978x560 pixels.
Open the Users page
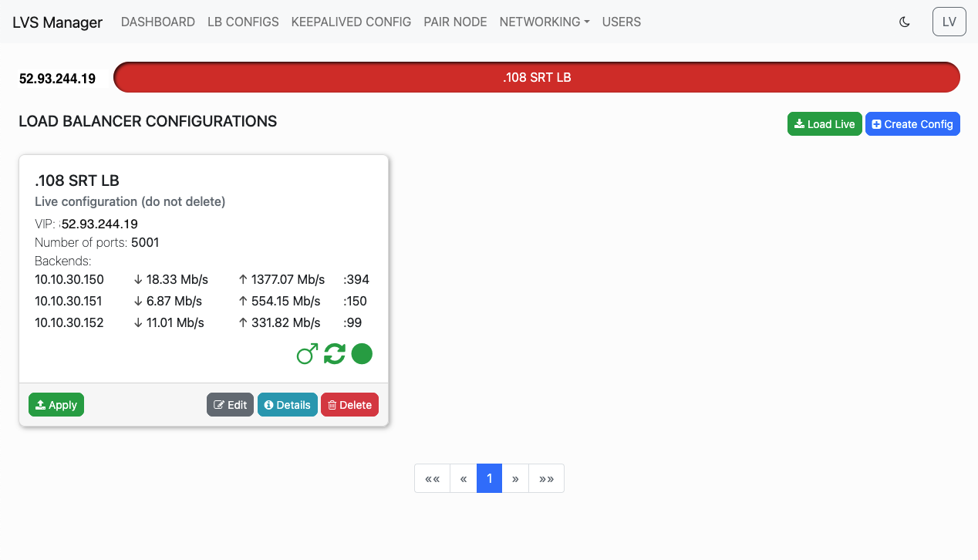tap(622, 22)
